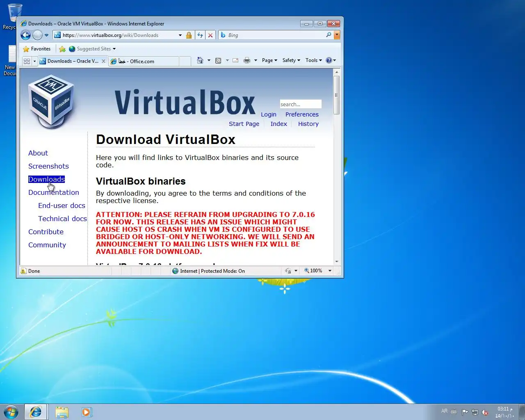Click the 100% zoom level button
The height and width of the screenshot is (420, 525).
click(313, 271)
